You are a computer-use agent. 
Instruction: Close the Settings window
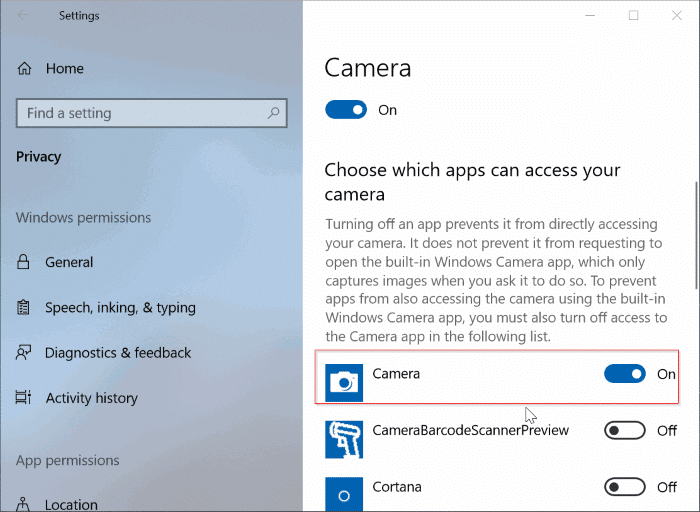click(677, 16)
